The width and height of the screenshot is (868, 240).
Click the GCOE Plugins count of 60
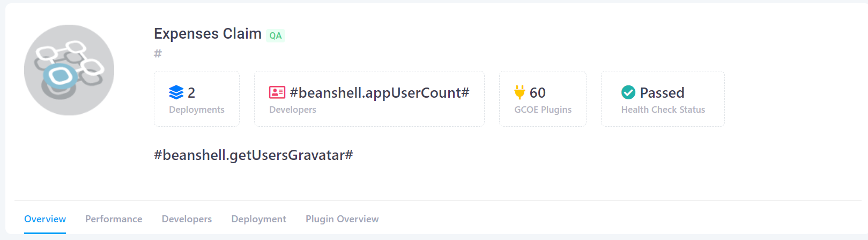click(x=538, y=93)
